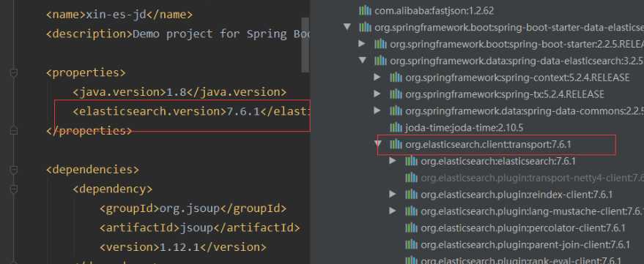Click the spring-context:5.2.4.RELEASE library icon
This screenshot has height=264, width=644.
click(396, 78)
